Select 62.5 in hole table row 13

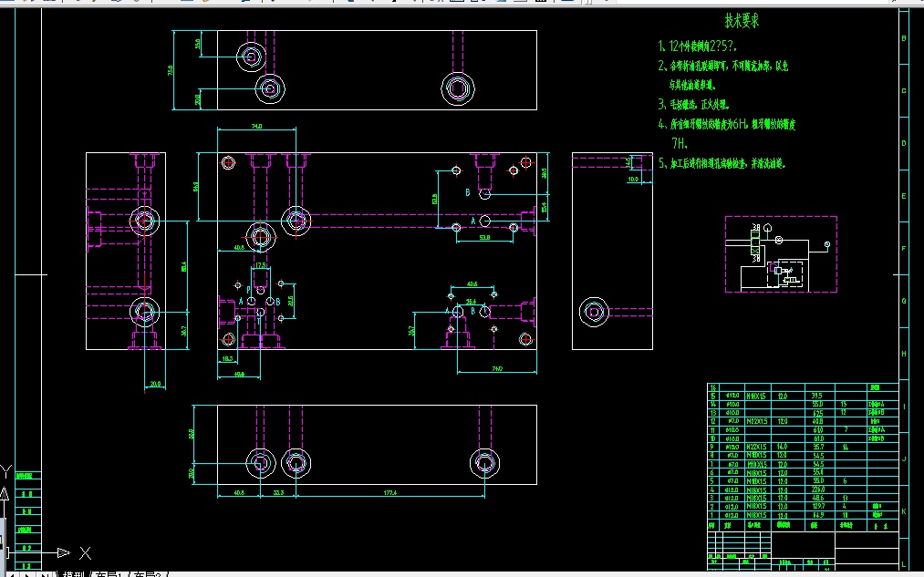[817, 413]
